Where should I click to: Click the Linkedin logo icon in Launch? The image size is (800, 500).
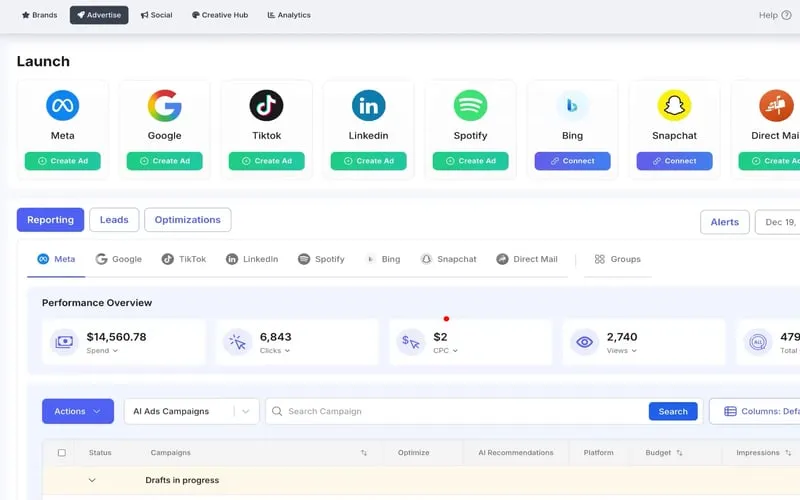[368, 106]
